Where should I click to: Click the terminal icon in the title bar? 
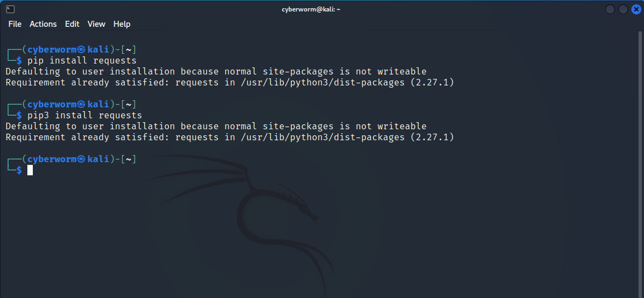click(10, 9)
